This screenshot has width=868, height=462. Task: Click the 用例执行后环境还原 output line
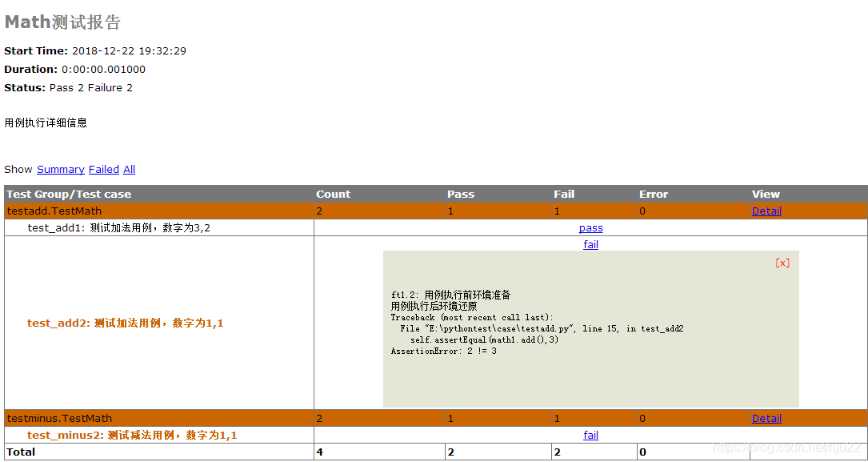click(434, 307)
